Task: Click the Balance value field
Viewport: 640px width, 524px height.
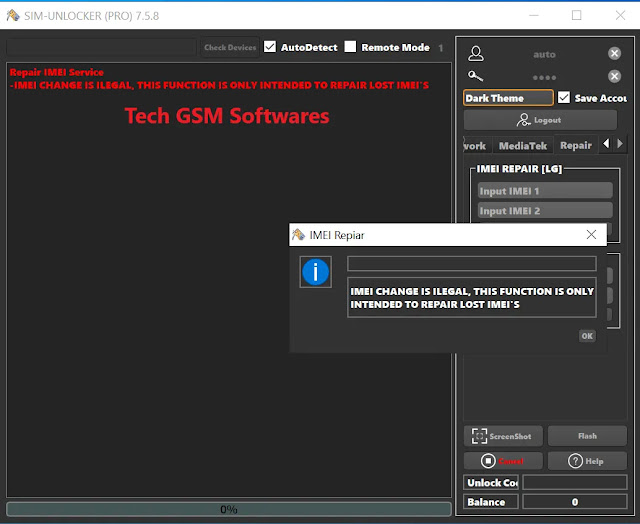Action: [575, 502]
